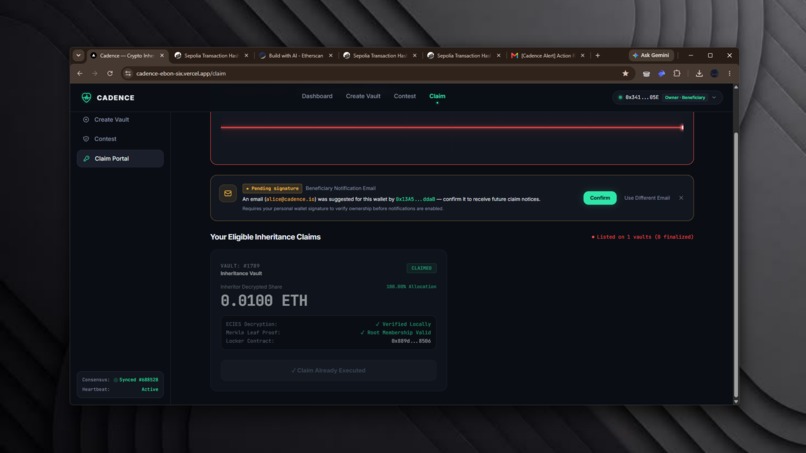Go back in browser history

[80, 74]
